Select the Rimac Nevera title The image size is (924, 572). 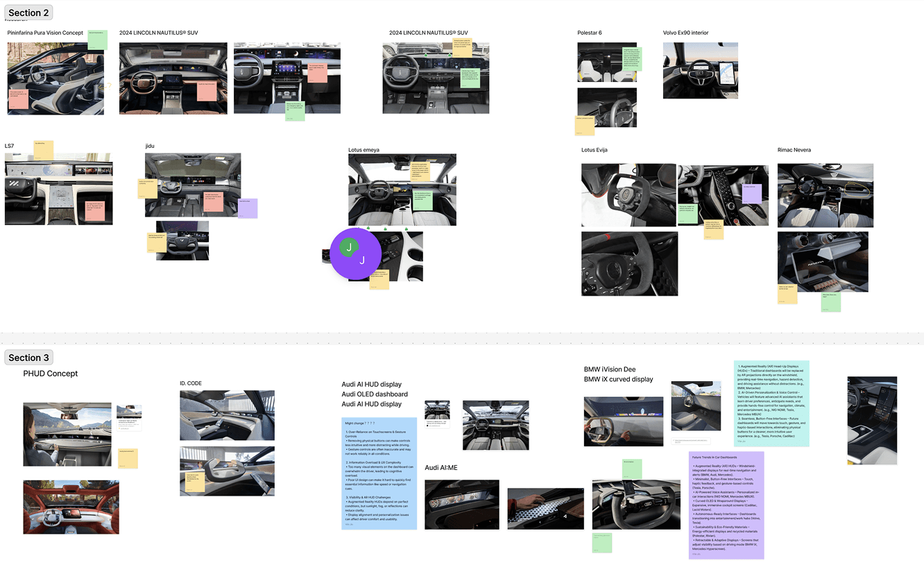794,150
